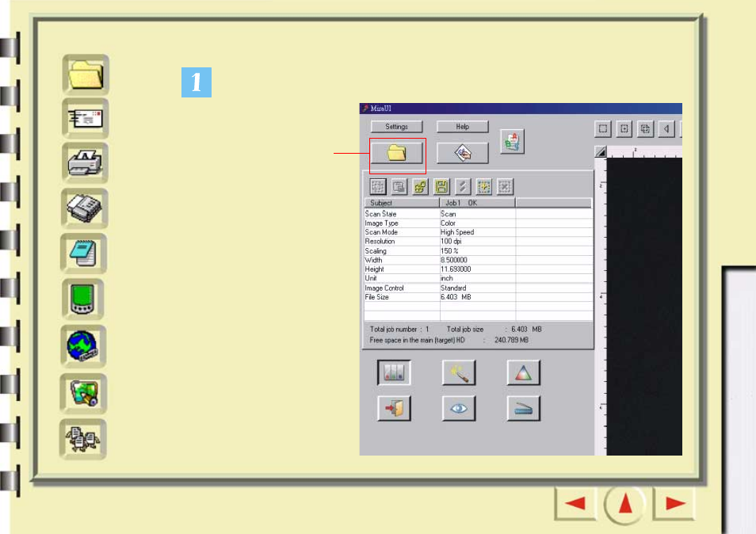Screen dimensions: 756x534
Task: Select the single scan frame tool
Action: pos(603,128)
